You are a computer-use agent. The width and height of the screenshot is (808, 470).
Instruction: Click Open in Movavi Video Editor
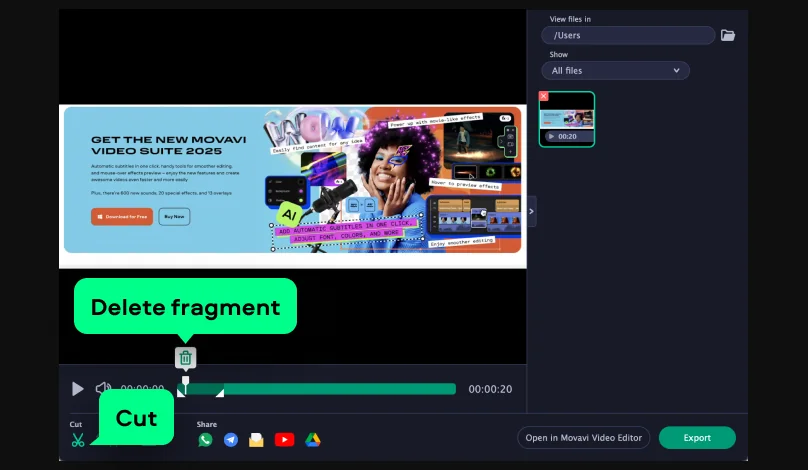583,438
